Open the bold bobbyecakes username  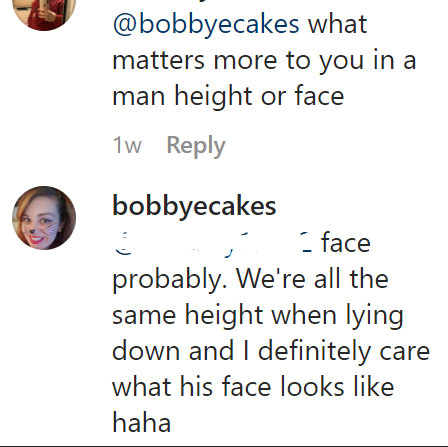click(x=194, y=207)
